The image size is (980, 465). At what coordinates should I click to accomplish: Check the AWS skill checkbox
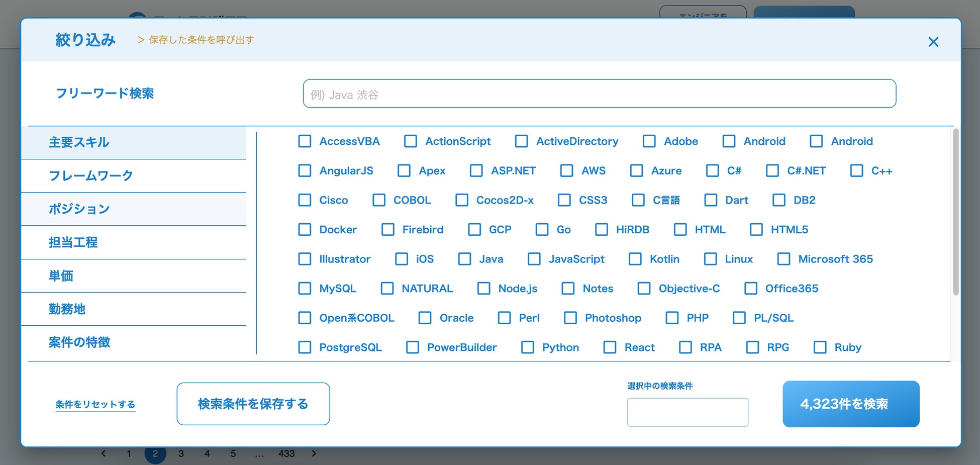pos(567,171)
